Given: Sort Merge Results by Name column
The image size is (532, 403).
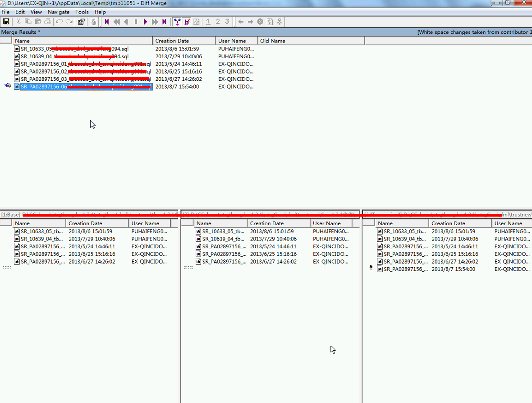Looking at the screenshot, I should tap(83, 41).
